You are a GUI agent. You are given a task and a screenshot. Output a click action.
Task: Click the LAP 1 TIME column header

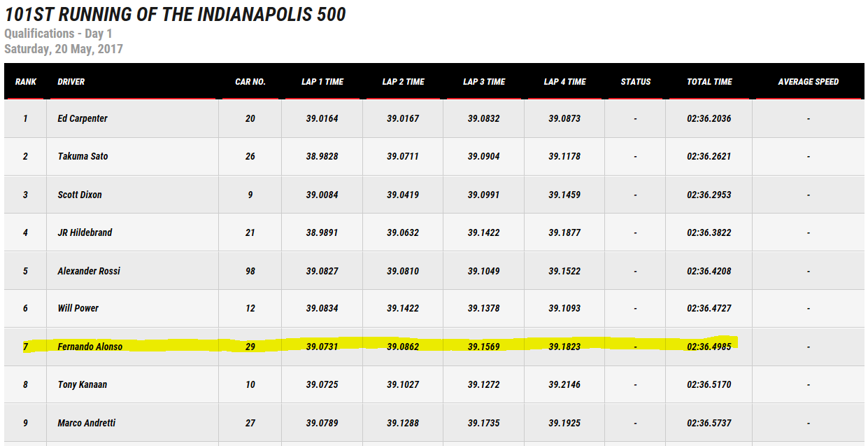pyautogui.click(x=322, y=82)
